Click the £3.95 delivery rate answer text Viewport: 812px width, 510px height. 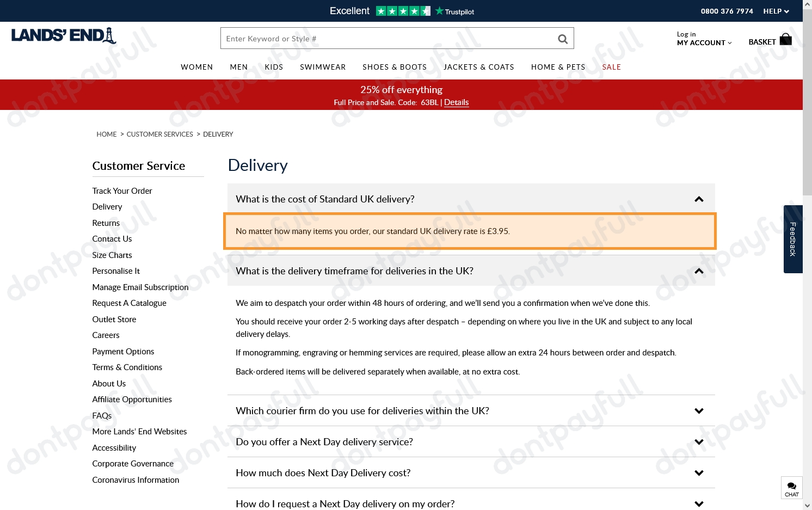pos(373,231)
